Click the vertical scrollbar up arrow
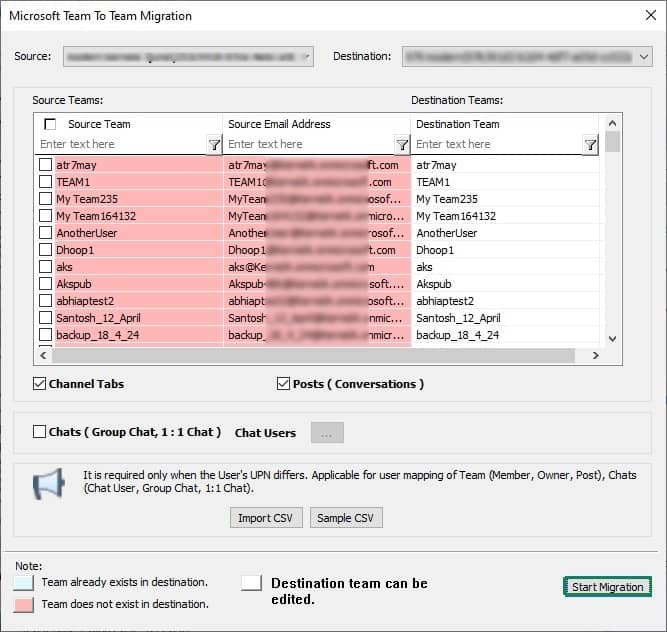Image resolution: width=667 pixels, height=632 pixels. (x=613, y=123)
